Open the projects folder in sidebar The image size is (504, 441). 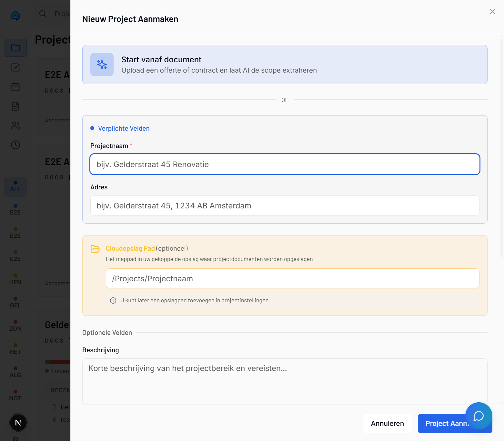pyautogui.click(x=15, y=48)
